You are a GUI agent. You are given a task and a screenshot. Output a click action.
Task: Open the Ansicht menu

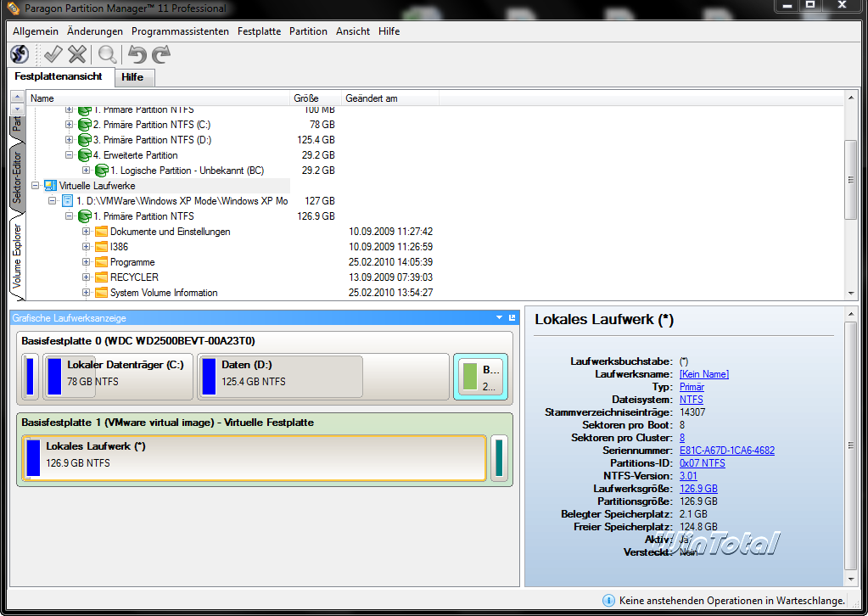click(x=353, y=31)
